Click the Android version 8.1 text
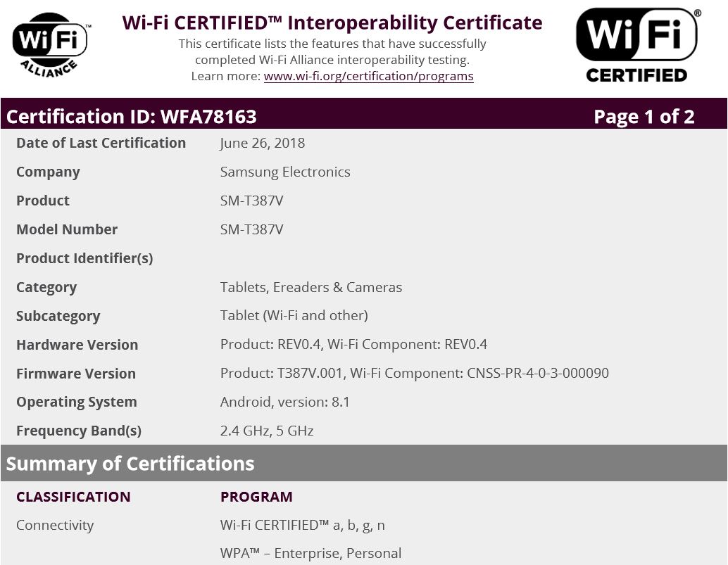The height and width of the screenshot is (565, 728). click(x=285, y=402)
